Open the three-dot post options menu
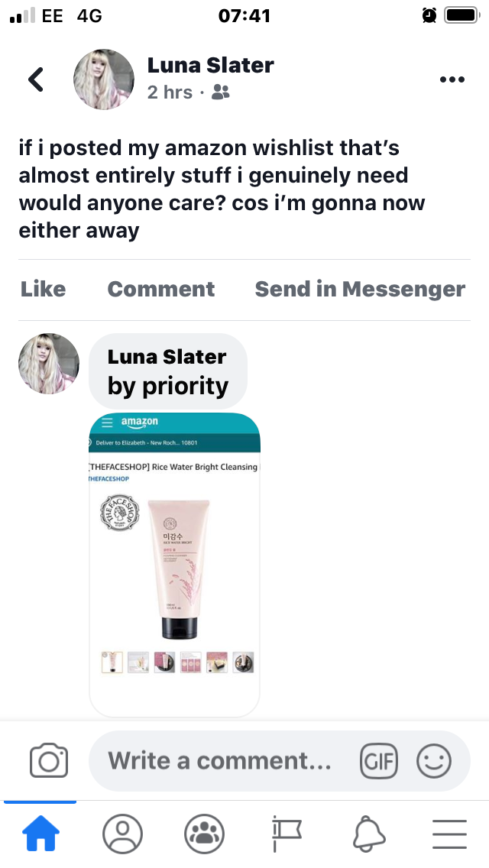The image size is (489, 868). point(452,79)
